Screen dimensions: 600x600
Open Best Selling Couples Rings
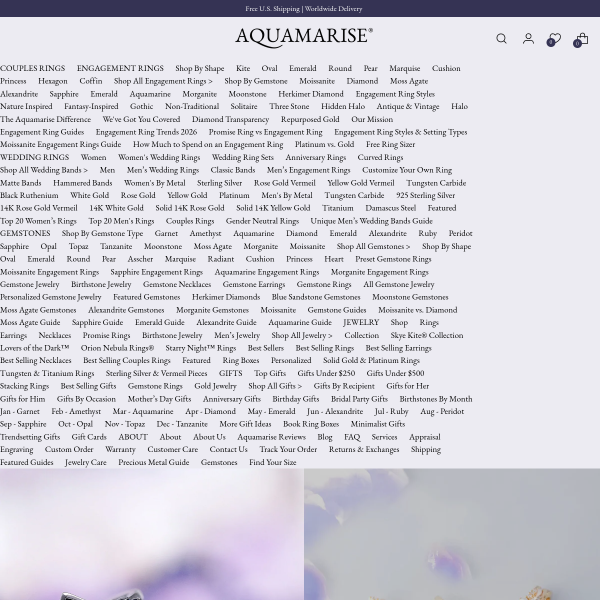click(x=127, y=360)
